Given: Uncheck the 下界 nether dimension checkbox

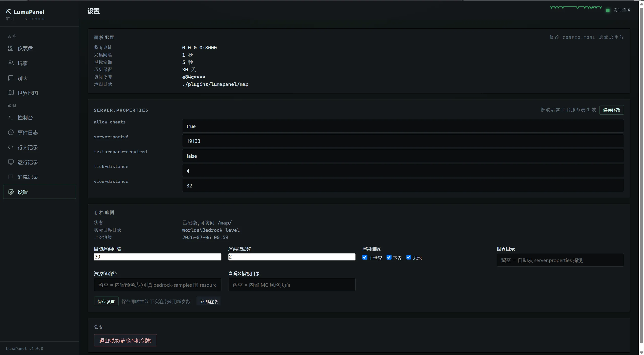Looking at the screenshot, I should [389, 257].
